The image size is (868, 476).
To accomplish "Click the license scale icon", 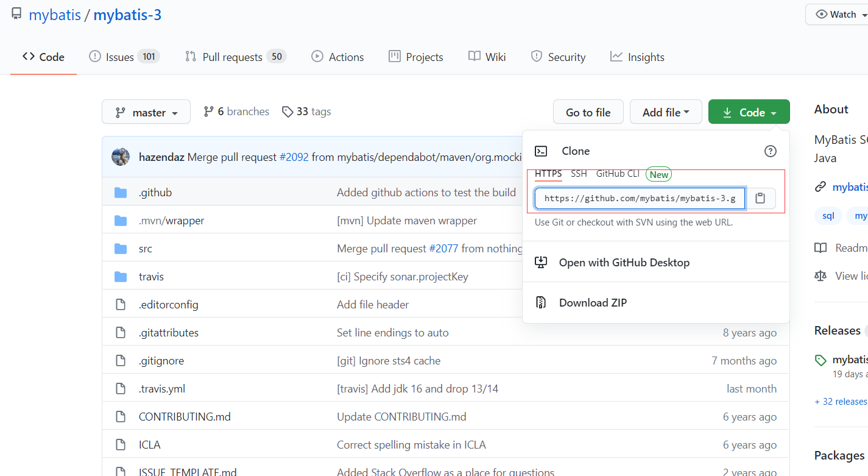I will tap(820, 276).
